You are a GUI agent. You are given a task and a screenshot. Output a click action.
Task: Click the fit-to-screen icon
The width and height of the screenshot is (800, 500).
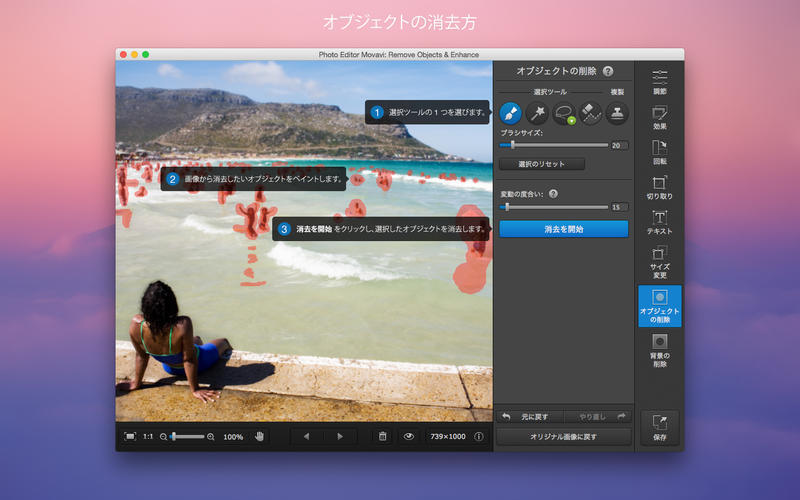click(130, 437)
